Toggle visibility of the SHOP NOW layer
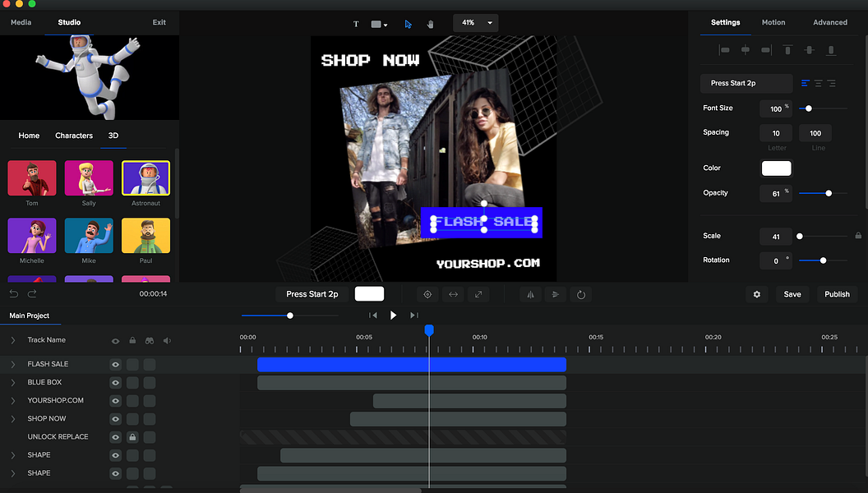The height and width of the screenshot is (493, 868). 115,418
